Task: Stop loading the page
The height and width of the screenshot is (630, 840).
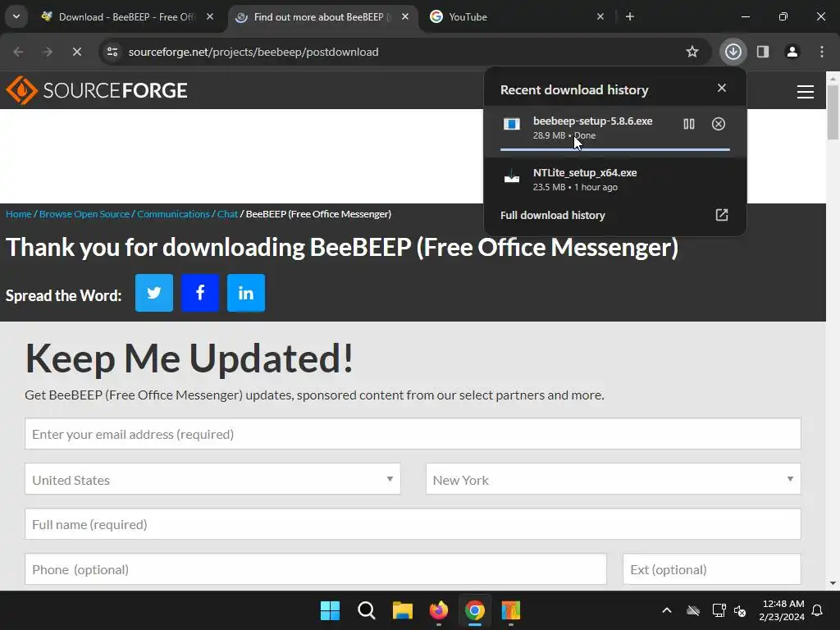Action: [x=76, y=52]
